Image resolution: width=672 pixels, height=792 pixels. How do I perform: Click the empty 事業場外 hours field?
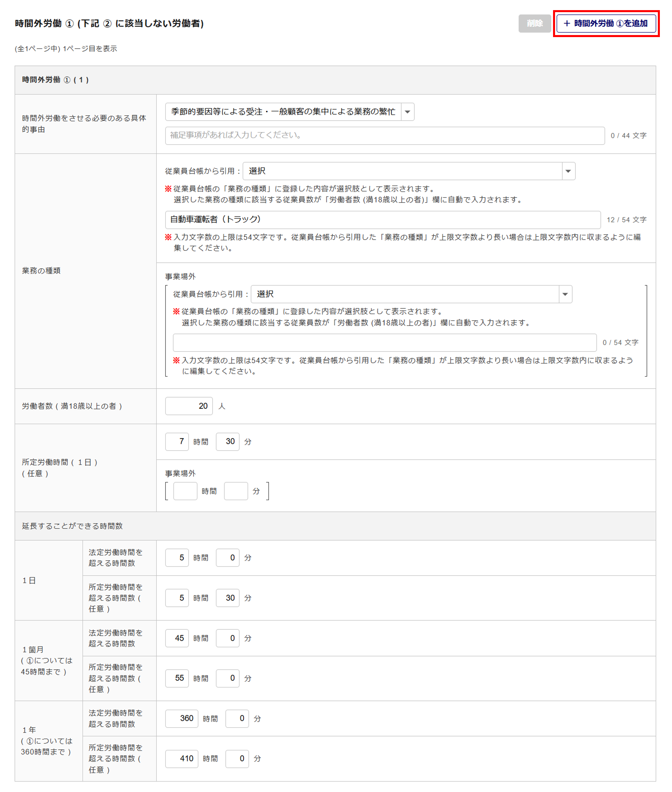click(x=185, y=491)
